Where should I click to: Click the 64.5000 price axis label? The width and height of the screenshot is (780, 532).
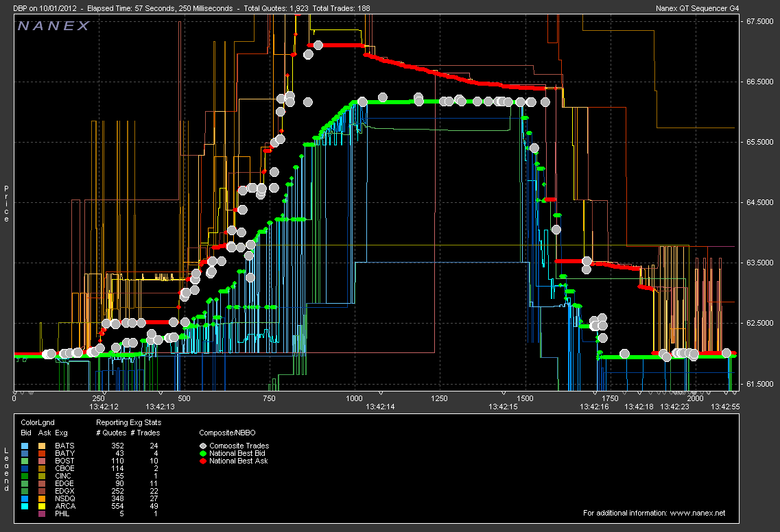[760, 202]
